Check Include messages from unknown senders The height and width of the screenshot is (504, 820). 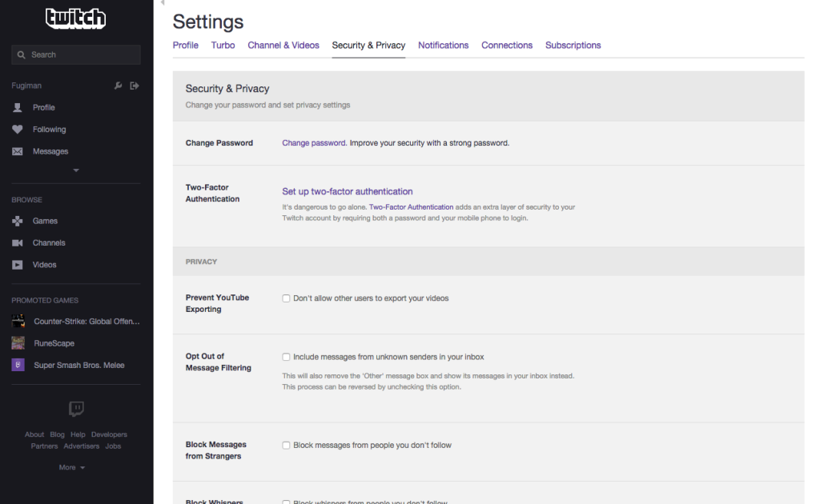286,357
